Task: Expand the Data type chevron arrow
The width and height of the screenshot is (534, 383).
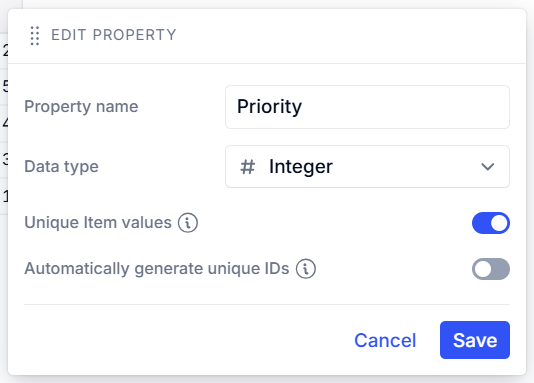Action: point(488,167)
